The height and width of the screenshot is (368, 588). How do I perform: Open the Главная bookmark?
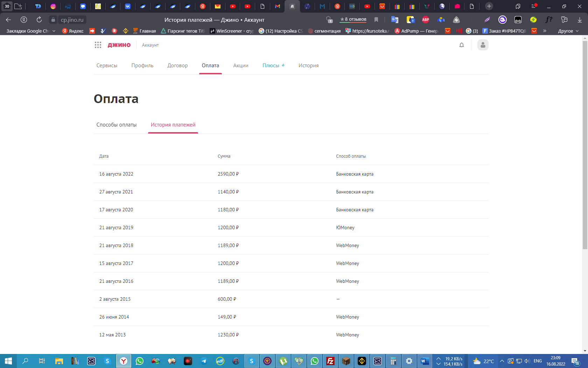point(145,31)
